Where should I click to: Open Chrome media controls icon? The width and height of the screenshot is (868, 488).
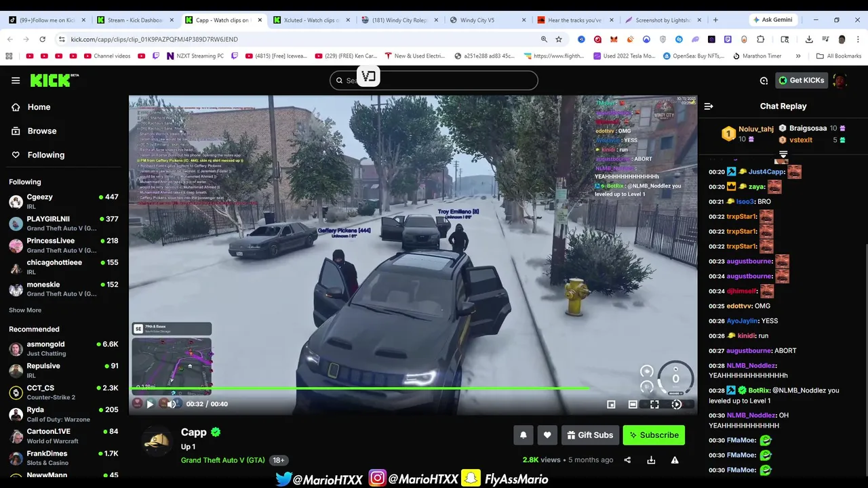click(x=825, y=39)
